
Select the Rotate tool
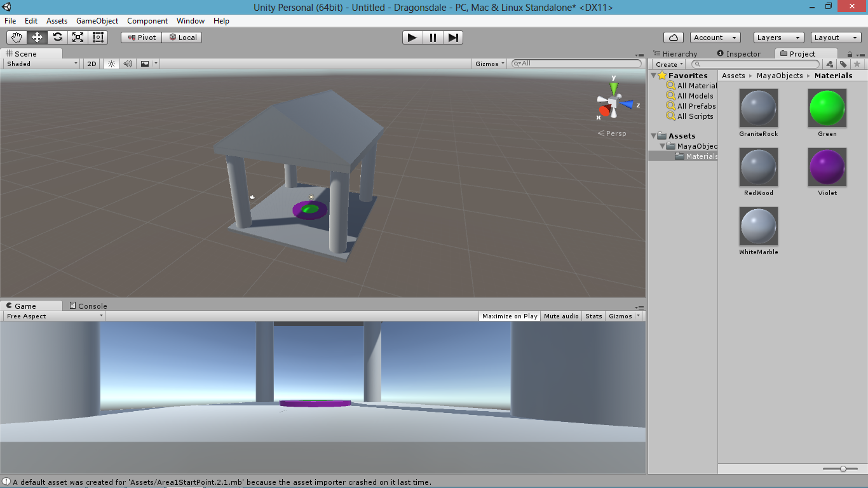(57, 37)
